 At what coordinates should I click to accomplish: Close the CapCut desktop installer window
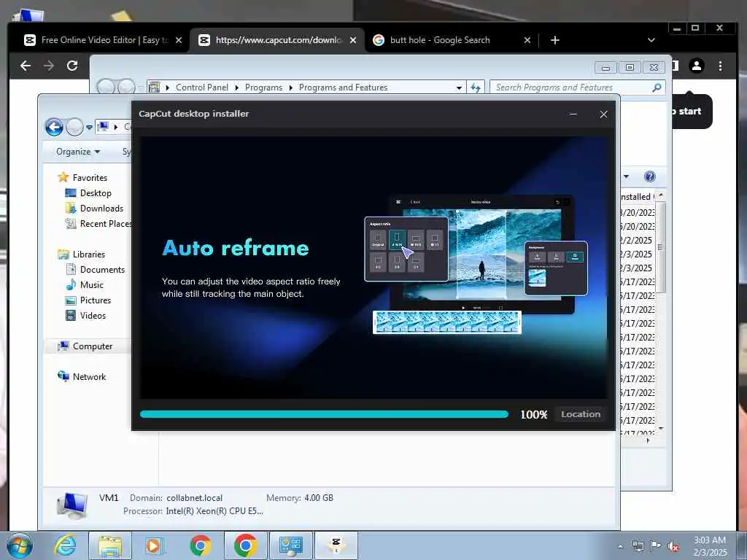click(603, 114)
